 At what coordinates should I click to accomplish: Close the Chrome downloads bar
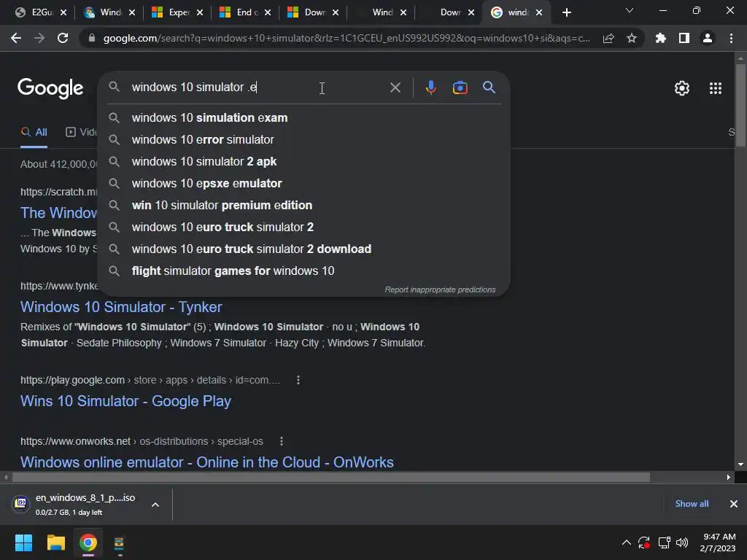click(x=734, y=504)
